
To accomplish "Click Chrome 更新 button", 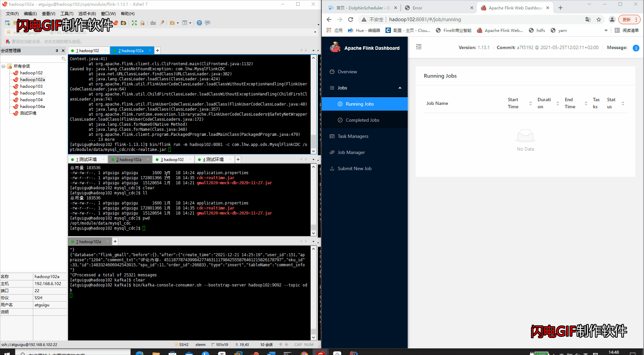I will point(630,19).
